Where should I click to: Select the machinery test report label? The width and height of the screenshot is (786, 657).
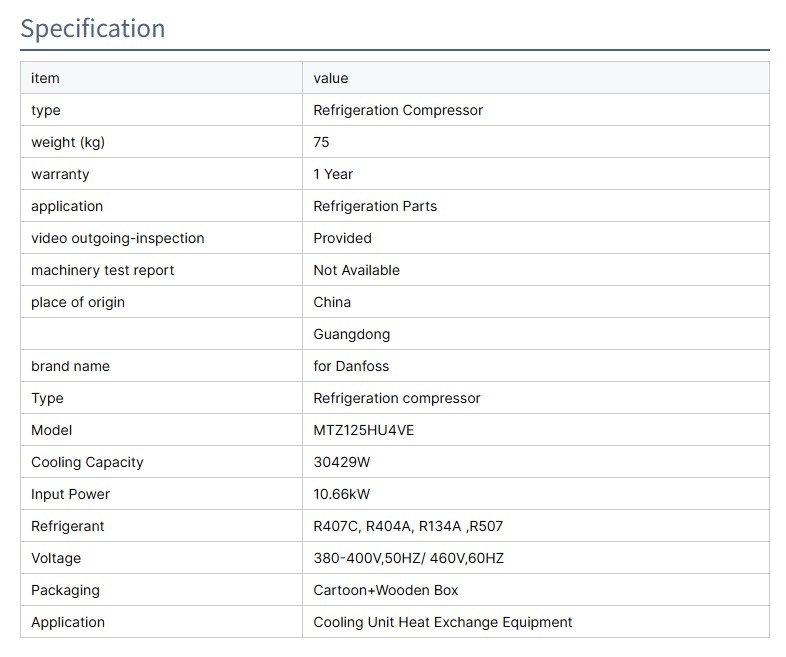103,270
